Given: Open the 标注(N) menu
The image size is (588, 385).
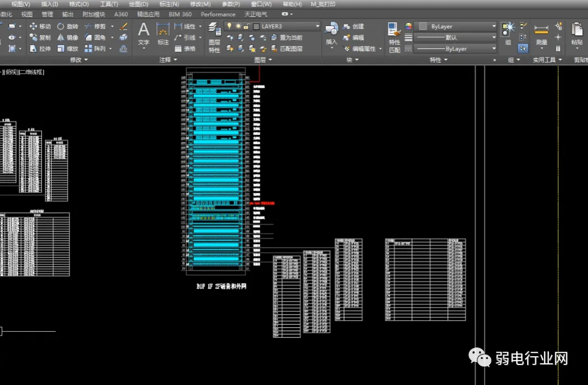Looking at the screenshot, I should pyautogui.click(x=169, y=4).
